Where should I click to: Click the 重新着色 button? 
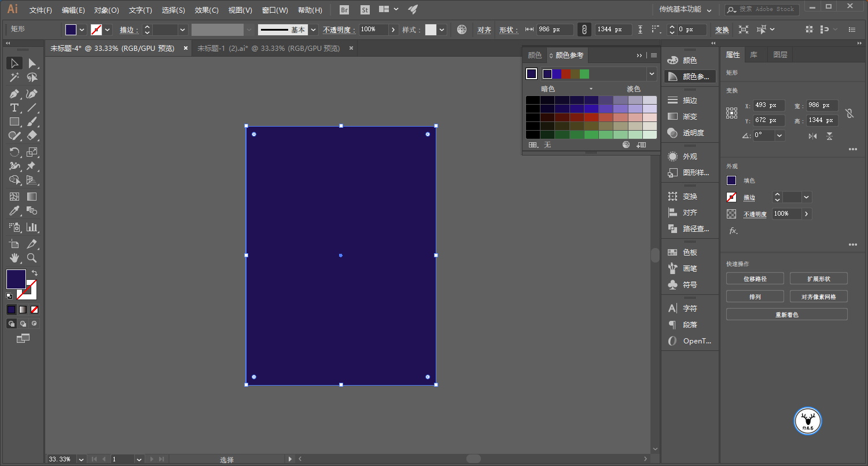pos(786,315)
